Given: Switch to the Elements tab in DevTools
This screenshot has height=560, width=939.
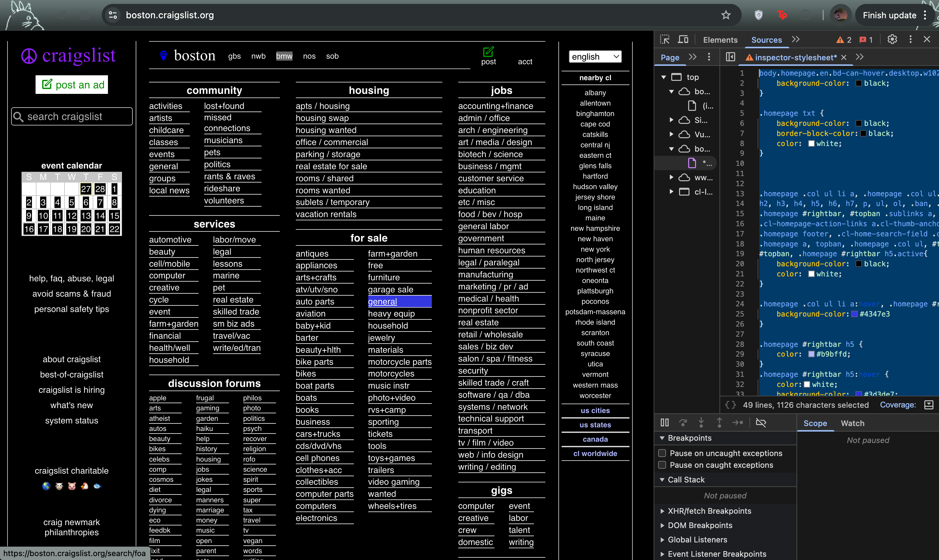Looking at the screenshot, I should 720,39.
